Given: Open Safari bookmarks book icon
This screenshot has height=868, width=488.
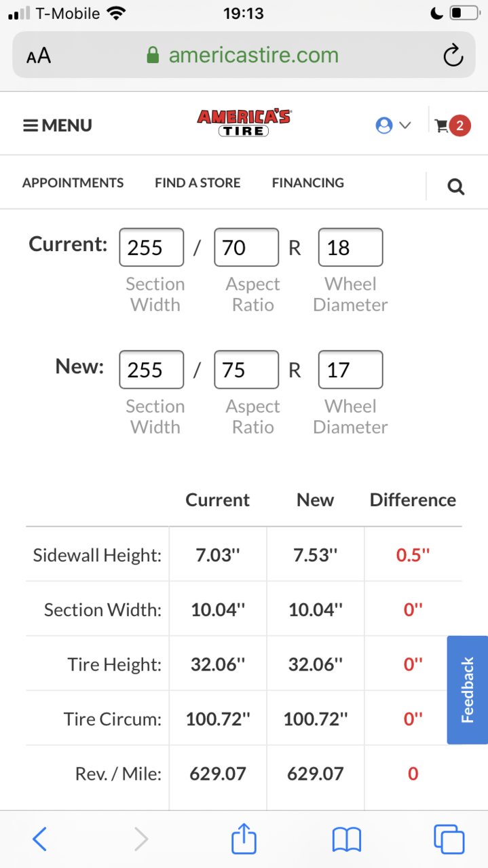Looking at the screenshot, I should (346, 841).
